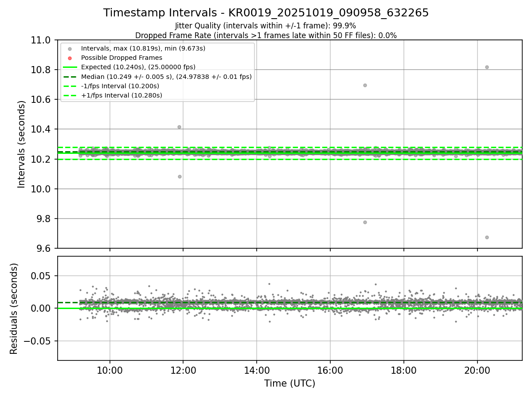Select legend entry 'Median (10.249 +/- 0.005 s)'
Viewport: 532px width, 399px height.
point(166,77)
